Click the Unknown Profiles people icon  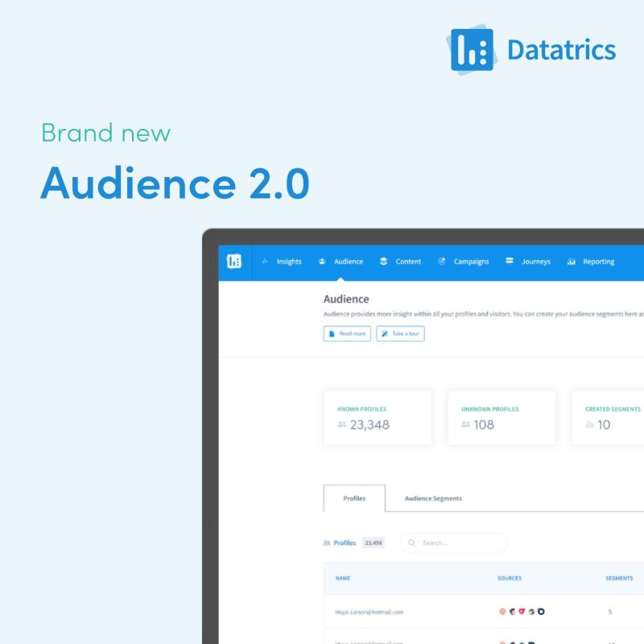[465, 424]
